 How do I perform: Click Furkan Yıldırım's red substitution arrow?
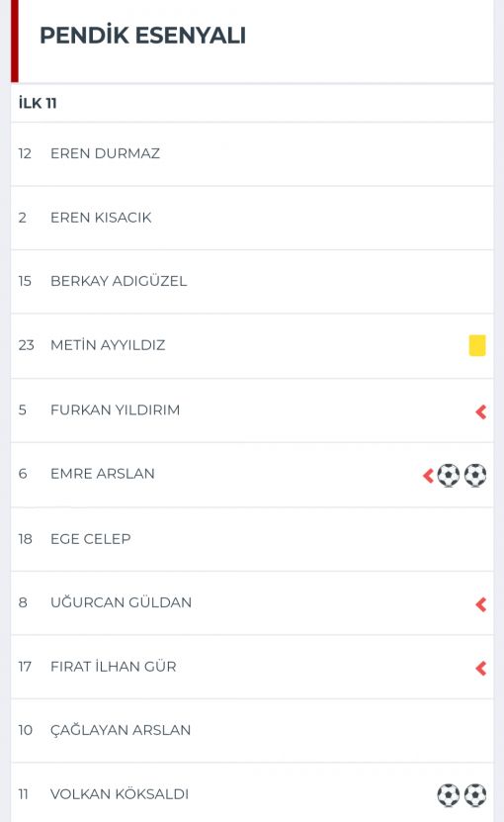(481, 412)
